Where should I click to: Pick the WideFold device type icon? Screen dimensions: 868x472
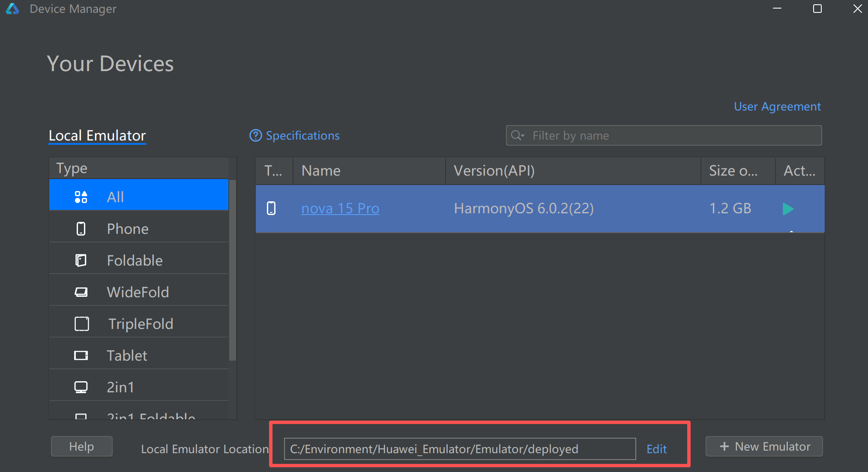[81, 292]
